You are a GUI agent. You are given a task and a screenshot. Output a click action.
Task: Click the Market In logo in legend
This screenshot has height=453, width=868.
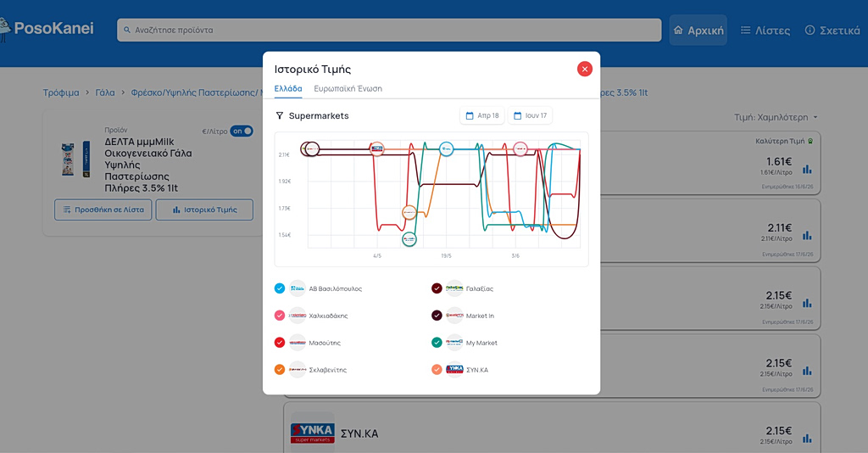[x=454, y=316]
